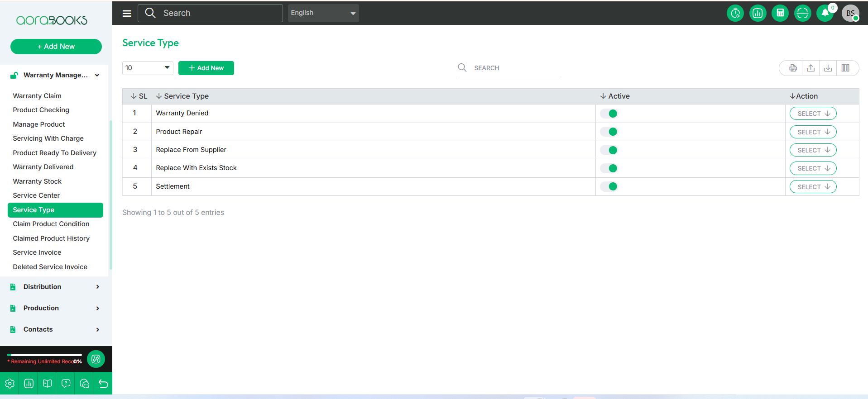Open the calculator icon in top bar

pos(780,13)
